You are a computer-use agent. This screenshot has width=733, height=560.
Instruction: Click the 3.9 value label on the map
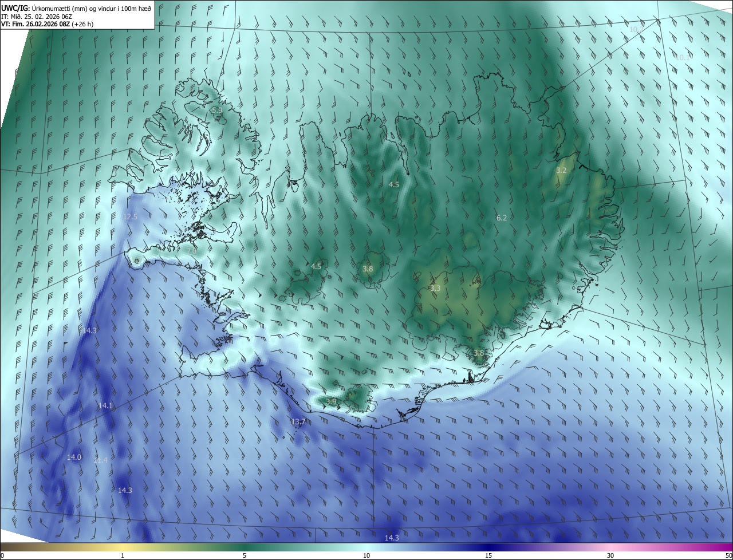[x=331, y=401]
